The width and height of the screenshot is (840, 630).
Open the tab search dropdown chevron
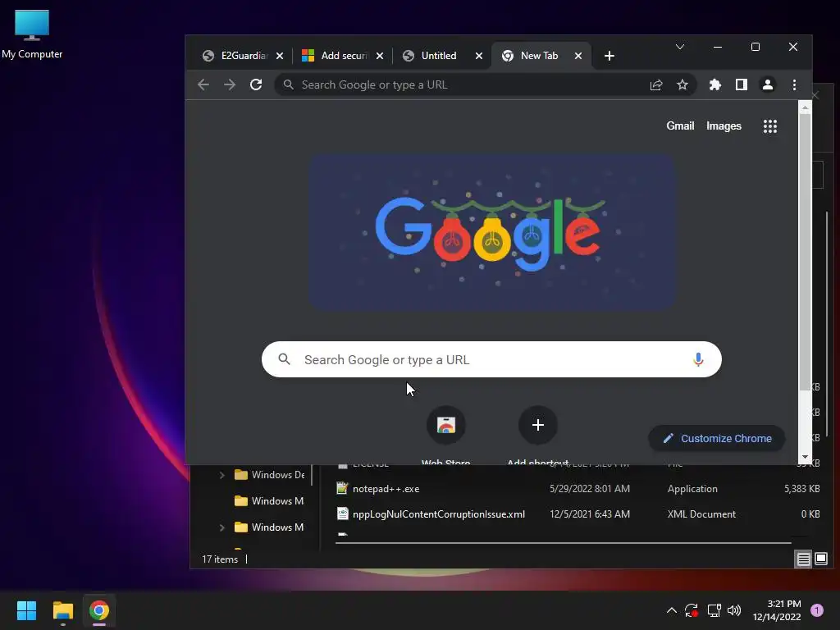[680, 47]
